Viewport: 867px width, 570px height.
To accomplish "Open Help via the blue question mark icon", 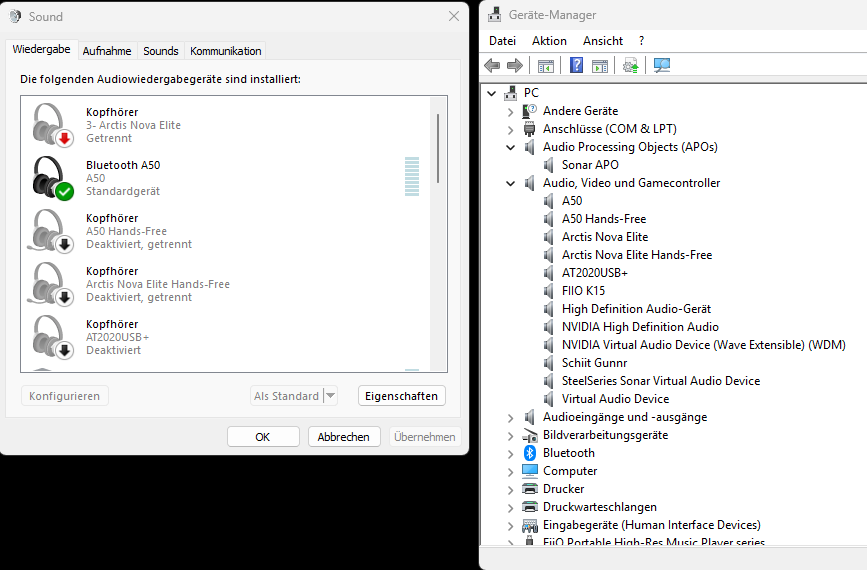I will [x=576, y=65].
